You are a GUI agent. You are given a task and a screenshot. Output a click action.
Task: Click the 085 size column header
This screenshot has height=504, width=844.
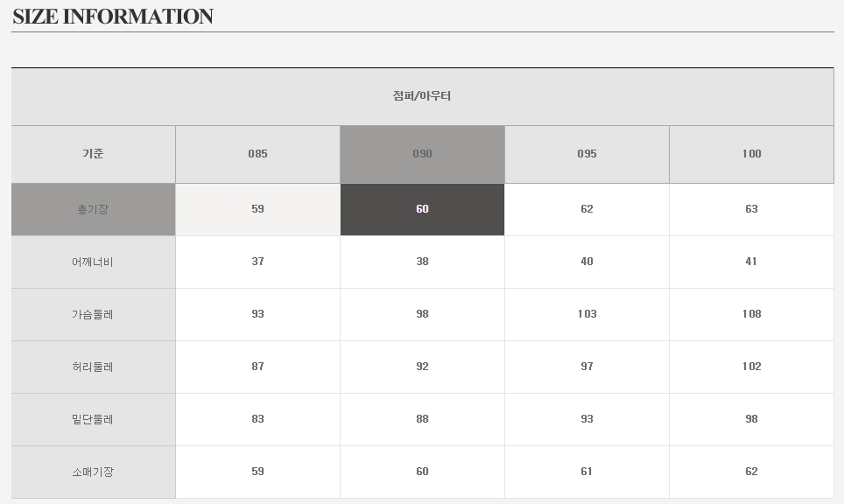[257, 154]
